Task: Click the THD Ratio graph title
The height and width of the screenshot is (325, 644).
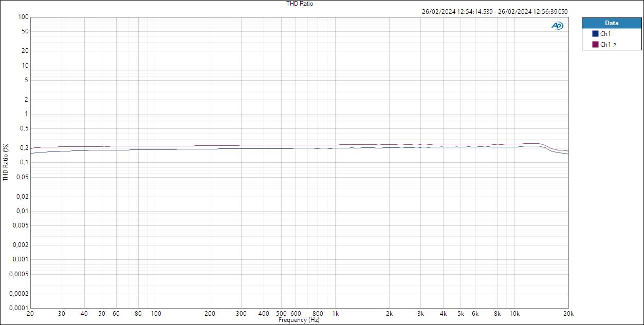Action: click(300, 3)
